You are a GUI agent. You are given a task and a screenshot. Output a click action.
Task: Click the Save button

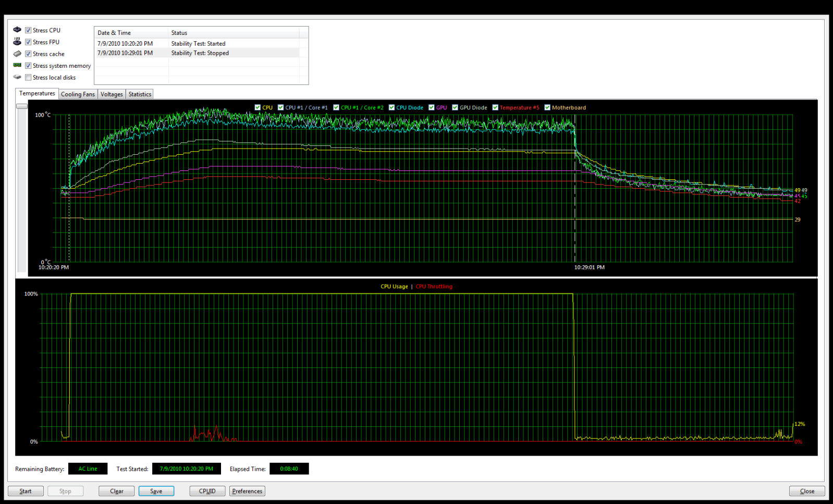coord(156,491)
